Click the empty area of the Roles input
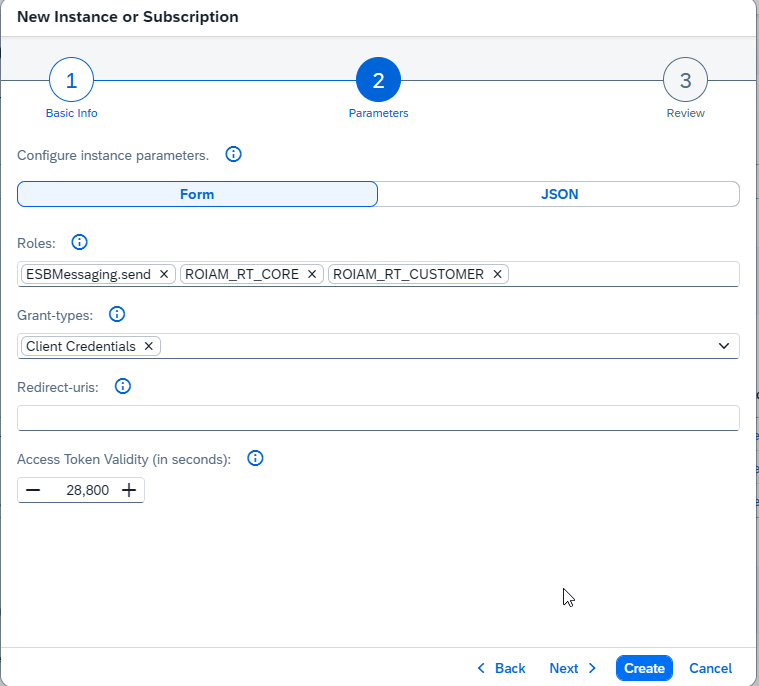759x686 pixels. click(623, 274)
